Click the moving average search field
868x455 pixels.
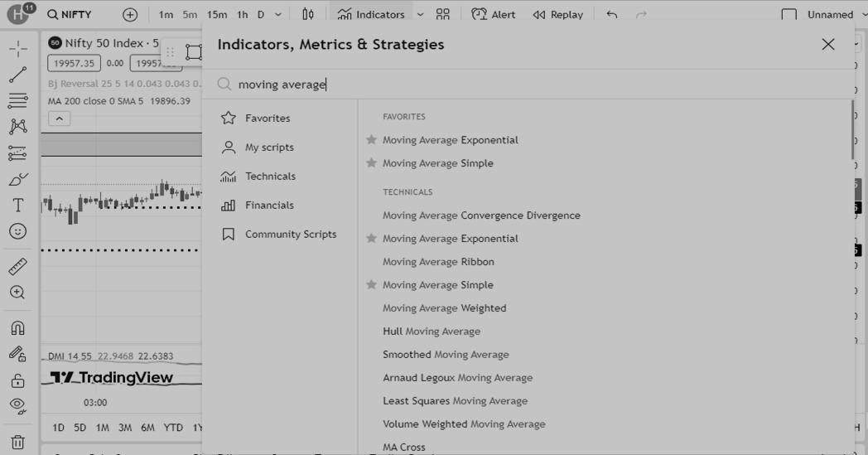tap(528, 85)
